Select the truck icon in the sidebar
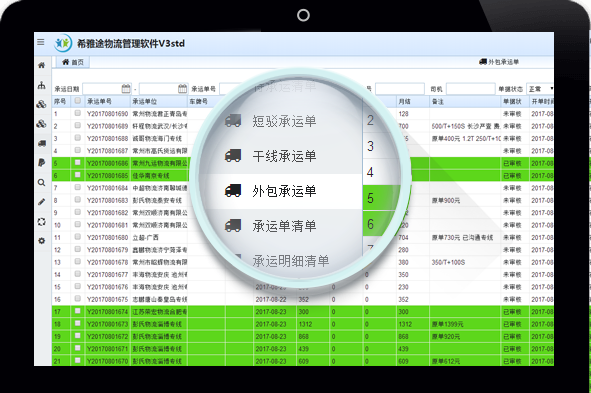 [42, 143]
